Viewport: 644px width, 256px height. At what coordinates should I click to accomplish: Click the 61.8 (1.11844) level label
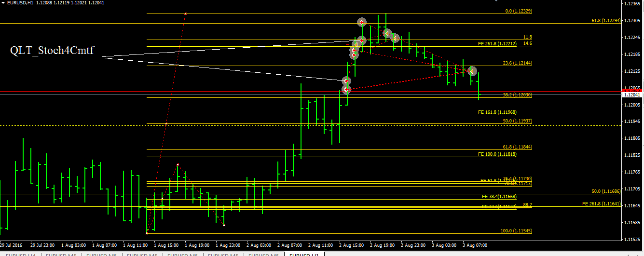coord(518,147)
